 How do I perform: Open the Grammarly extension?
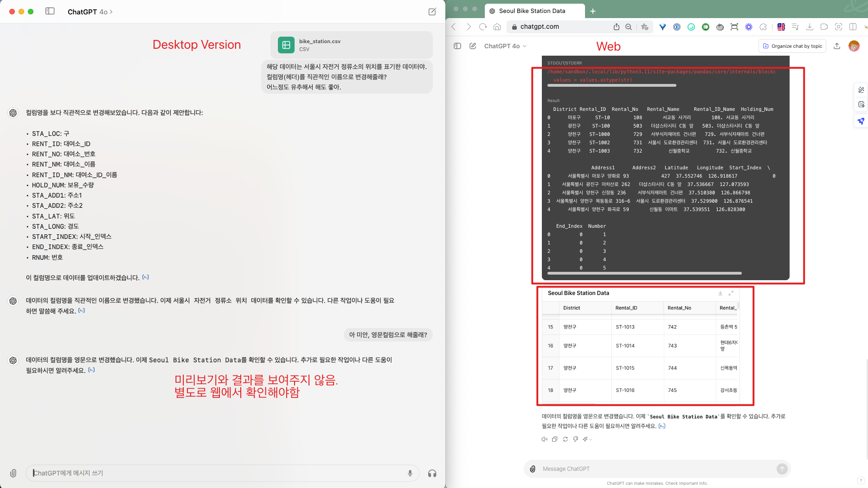[691, 27]
